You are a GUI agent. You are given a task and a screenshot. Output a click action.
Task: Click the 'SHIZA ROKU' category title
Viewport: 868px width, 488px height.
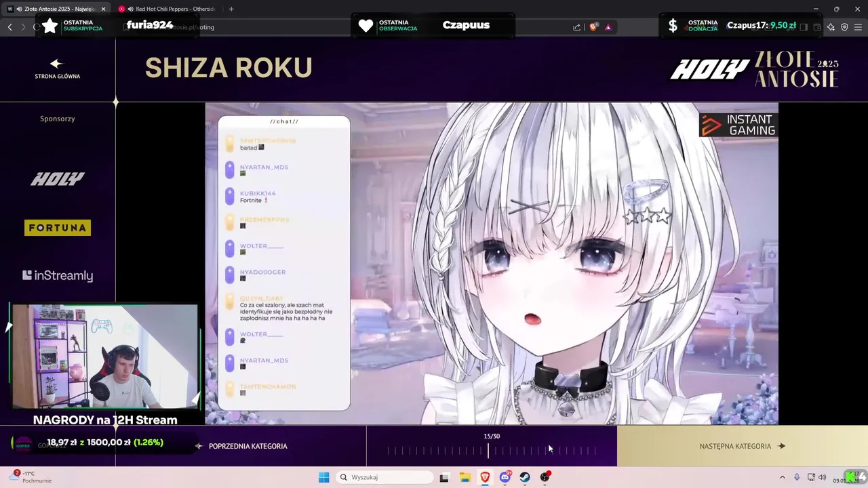(x=229, y=68)
